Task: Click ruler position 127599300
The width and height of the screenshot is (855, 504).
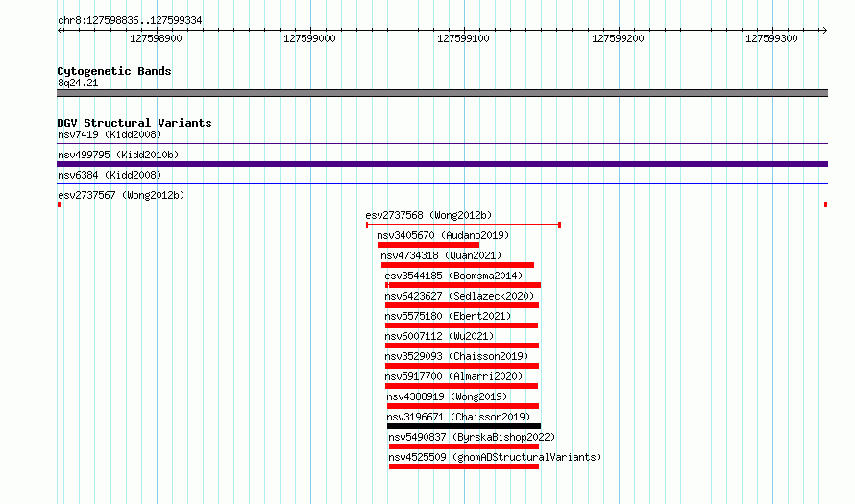Action: click(771, 38)
